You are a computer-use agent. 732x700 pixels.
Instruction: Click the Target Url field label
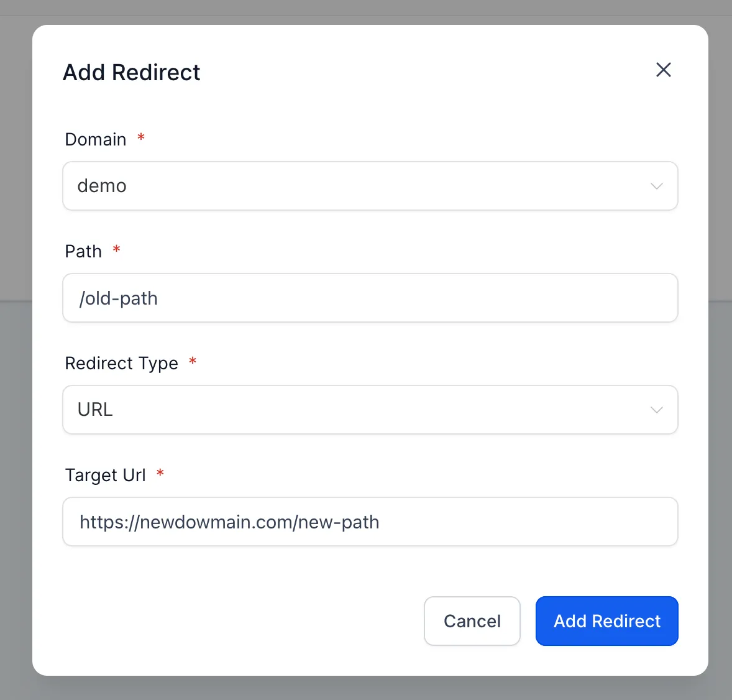click(x=106, y=475)
